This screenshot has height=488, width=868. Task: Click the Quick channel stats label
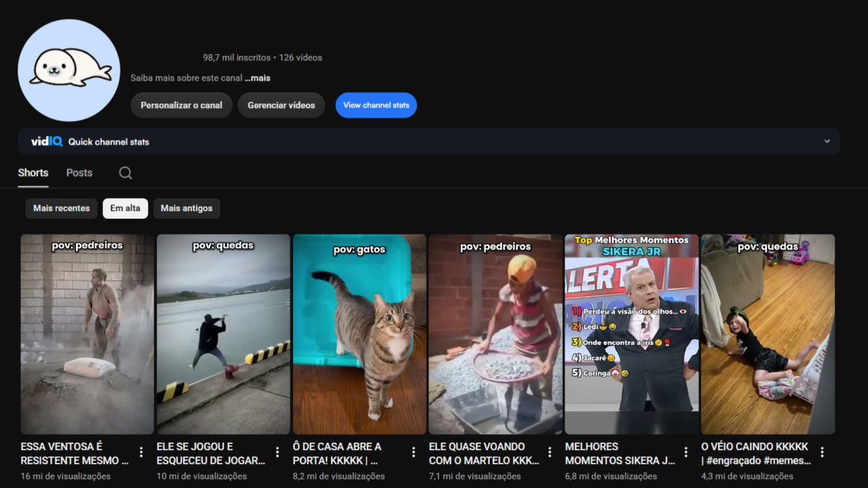point(108,142)
